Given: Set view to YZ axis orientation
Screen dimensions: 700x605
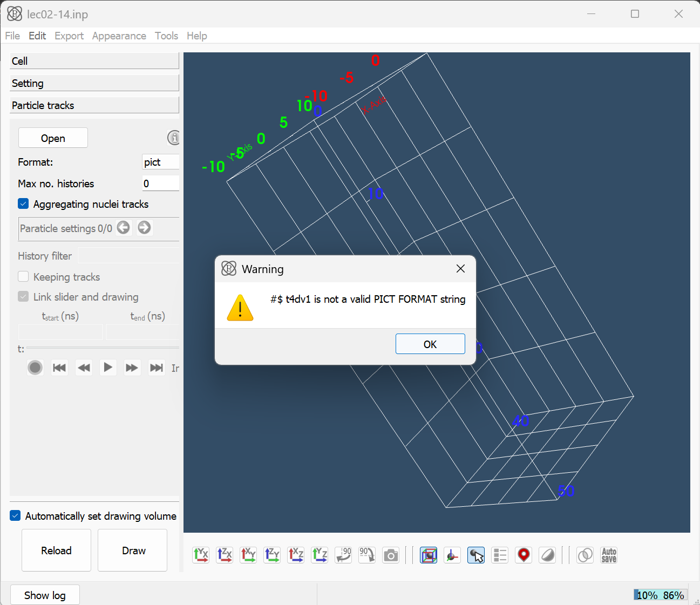Looking at the screenshot, I should [x=320, y=555].
